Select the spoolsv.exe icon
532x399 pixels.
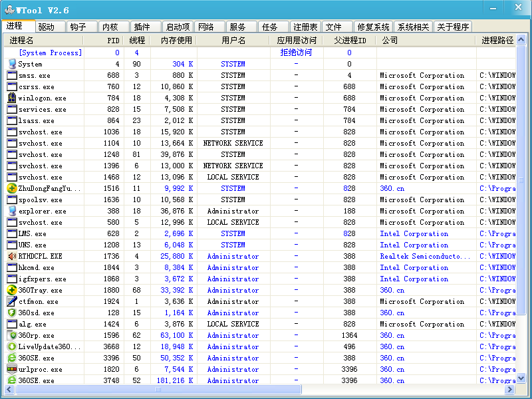click(x=12, y=199)
